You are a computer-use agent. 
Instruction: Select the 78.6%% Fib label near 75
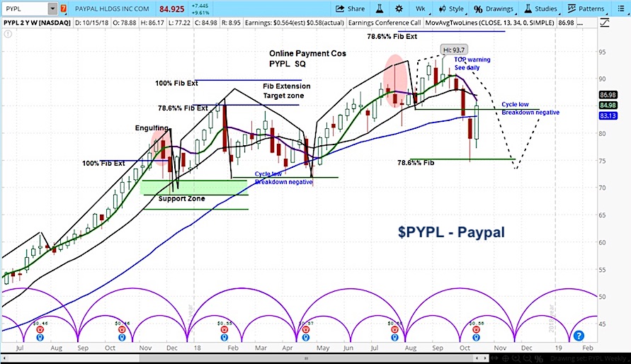click(416, 163)
